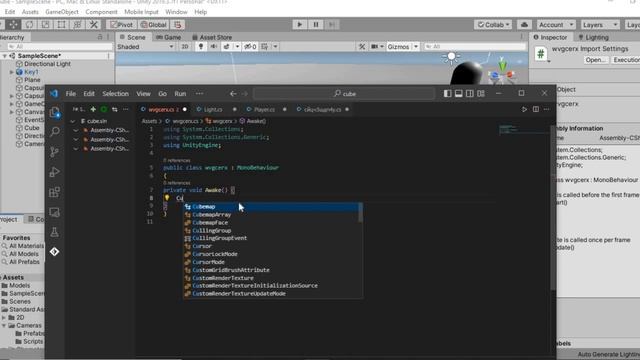Toggle hidden objects visibility showing 0
The width and height of the screenshot is (640, 360).
[250, 47]
